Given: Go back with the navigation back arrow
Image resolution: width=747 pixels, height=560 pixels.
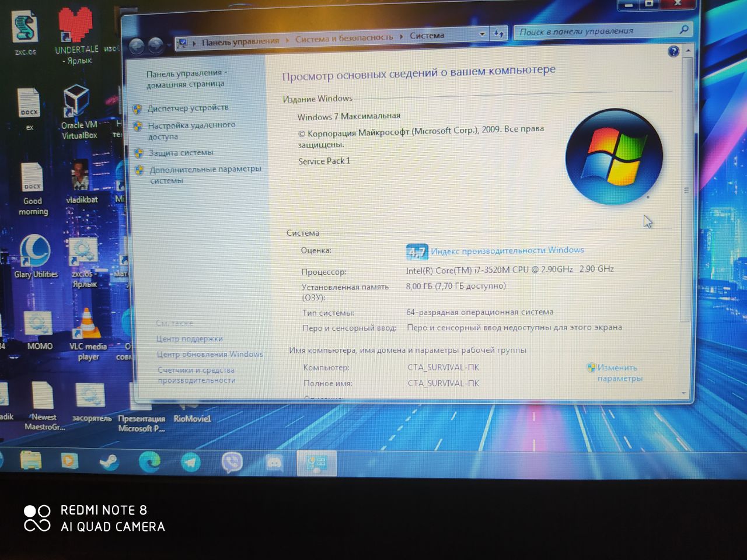Looking at the screenshot, I should 137,45.
